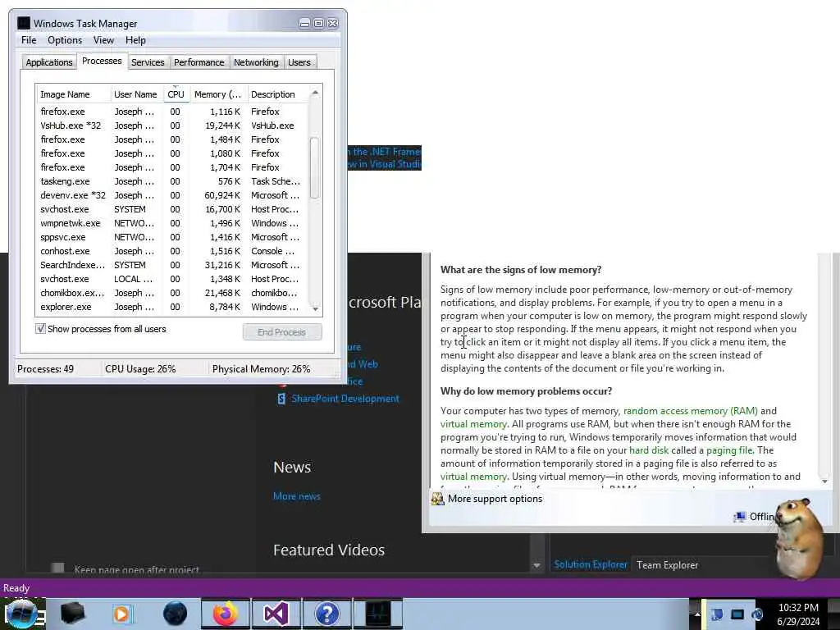Open the File menu in Task Manager

click(29, 40)
